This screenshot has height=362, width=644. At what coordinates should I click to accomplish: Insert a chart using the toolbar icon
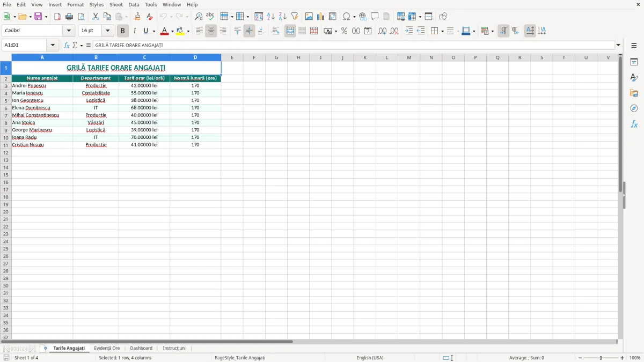321,17
